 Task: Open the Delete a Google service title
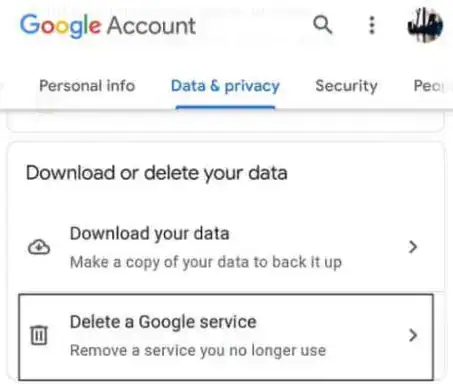tap(163, 322)
